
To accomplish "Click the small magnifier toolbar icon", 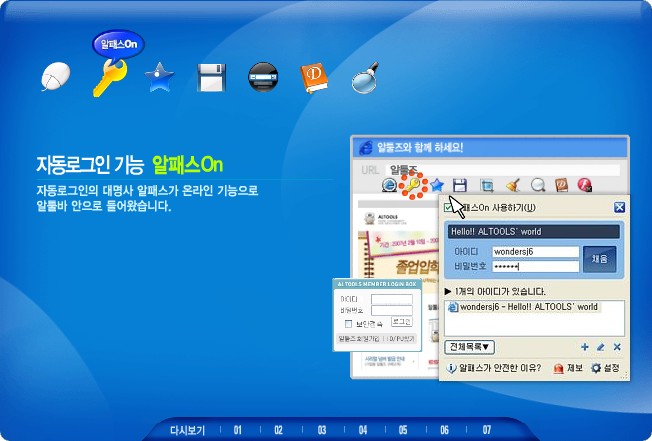I will coord(538,185).
